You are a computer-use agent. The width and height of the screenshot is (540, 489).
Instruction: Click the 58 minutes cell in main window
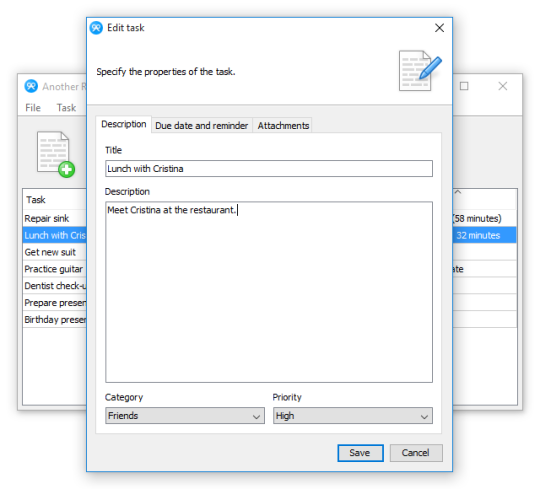tap(484, 218)
